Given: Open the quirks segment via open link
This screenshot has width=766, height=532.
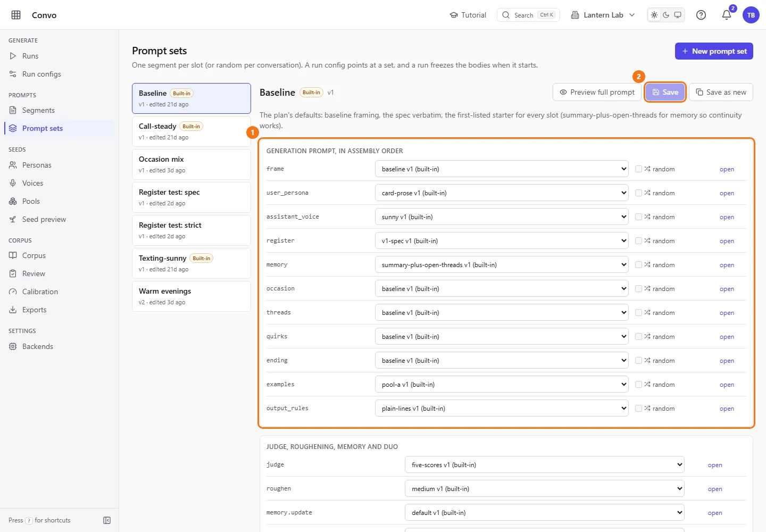Looking at the screenshot, I should (x=727, y=337).
